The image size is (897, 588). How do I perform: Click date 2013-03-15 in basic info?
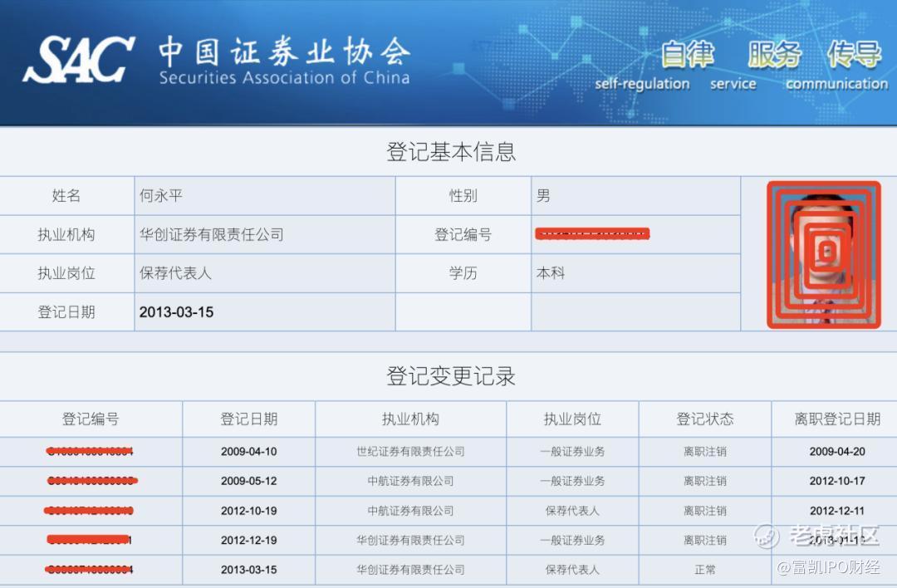click(176, 312)
